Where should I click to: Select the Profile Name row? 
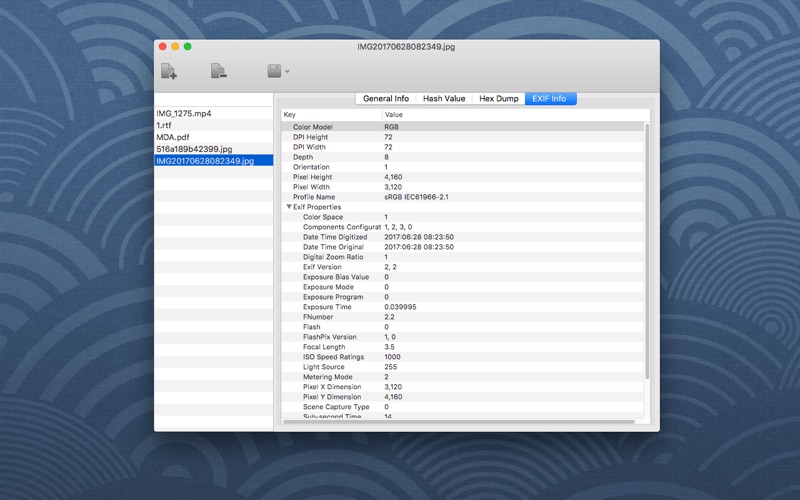(x=462, y=197)
